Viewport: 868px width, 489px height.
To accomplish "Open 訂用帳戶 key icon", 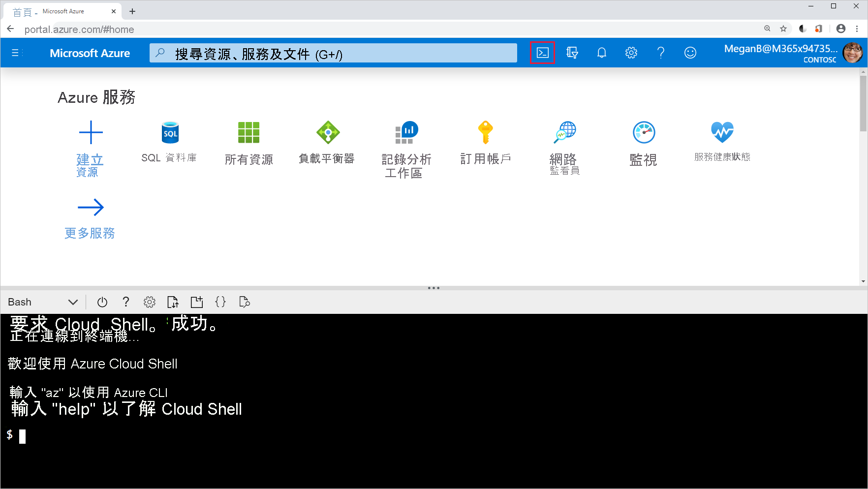I will [x=485, y=132].
